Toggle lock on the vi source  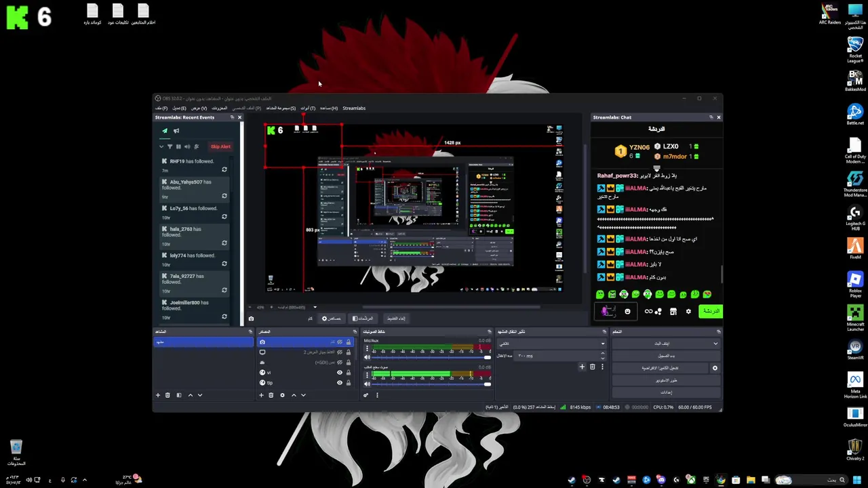tap(349, 373)
